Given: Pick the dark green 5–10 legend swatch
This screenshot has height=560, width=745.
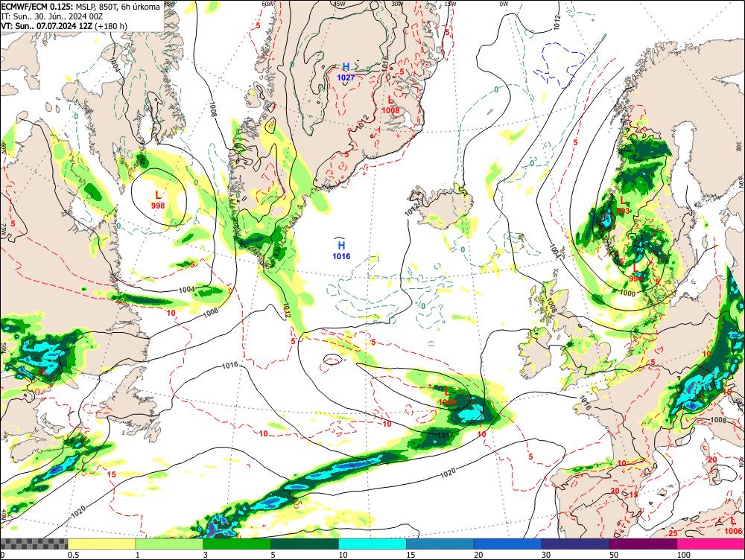Looking at the screenshot, I should 305,544.
